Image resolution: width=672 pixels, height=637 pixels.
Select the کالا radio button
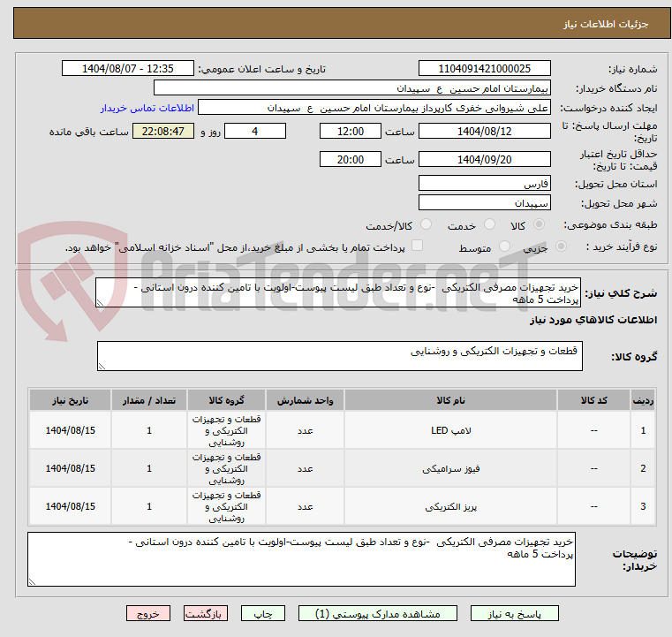pyautogui.click(x=540, y=224)
